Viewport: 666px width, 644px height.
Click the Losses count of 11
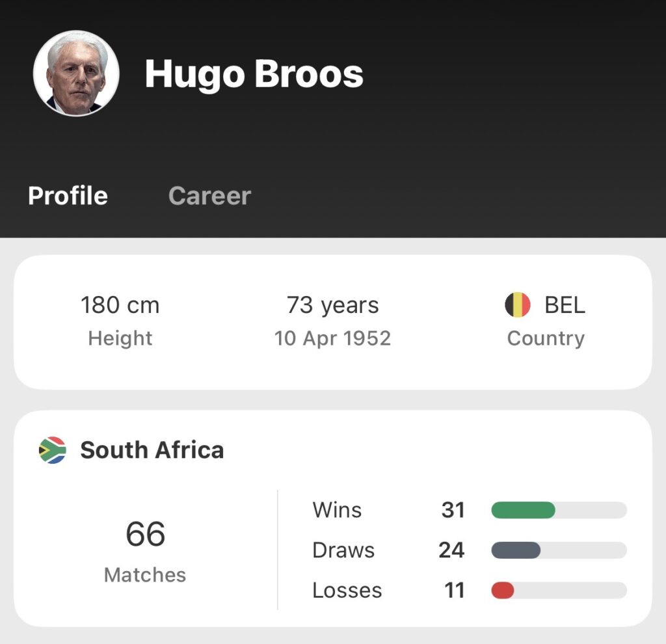(x=454, y=591)
